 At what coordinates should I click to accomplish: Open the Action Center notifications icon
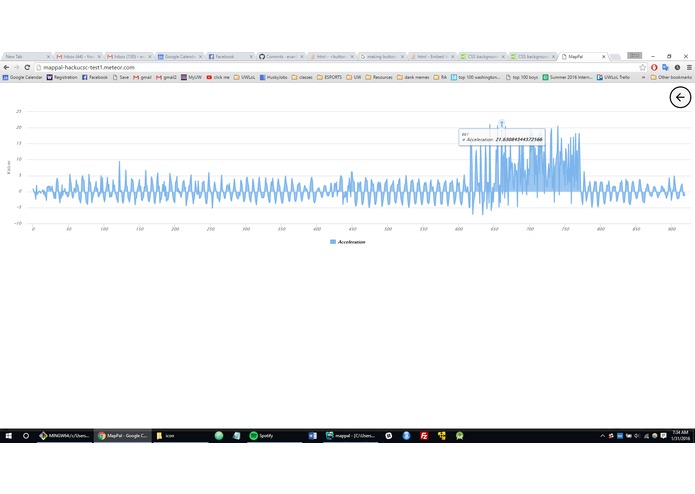pyautogui.click(x=664, y=436)
